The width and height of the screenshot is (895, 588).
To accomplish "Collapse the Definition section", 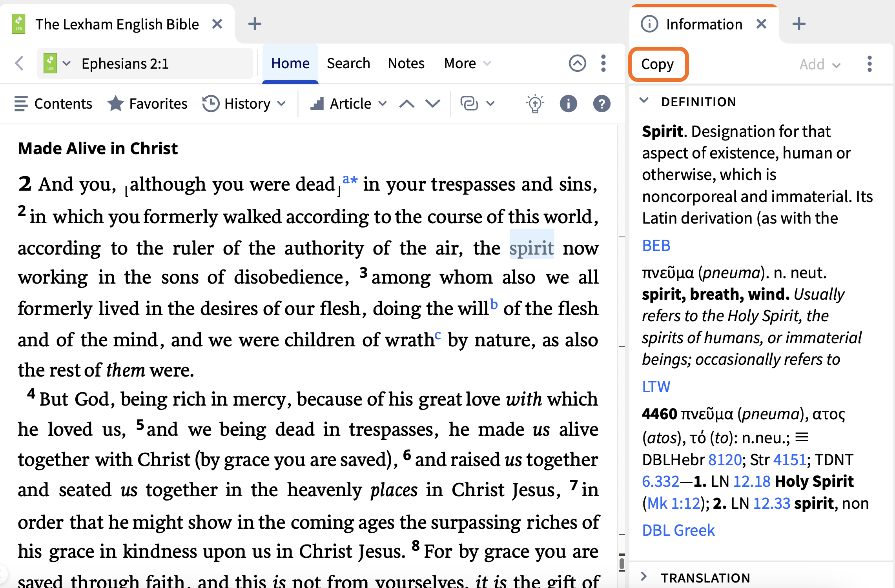I will pos(644,101).
